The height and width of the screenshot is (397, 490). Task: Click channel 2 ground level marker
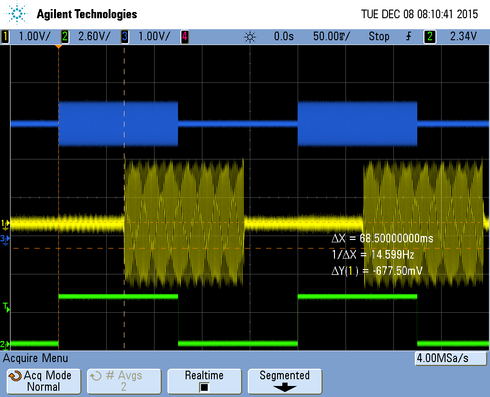click(x=5, y=344)
